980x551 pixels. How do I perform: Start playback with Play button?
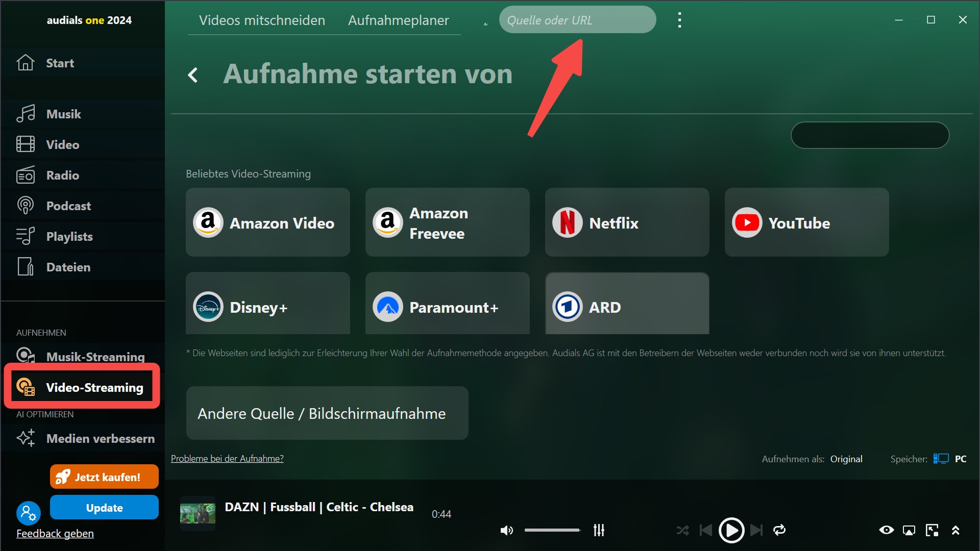[x=731, y=531]
